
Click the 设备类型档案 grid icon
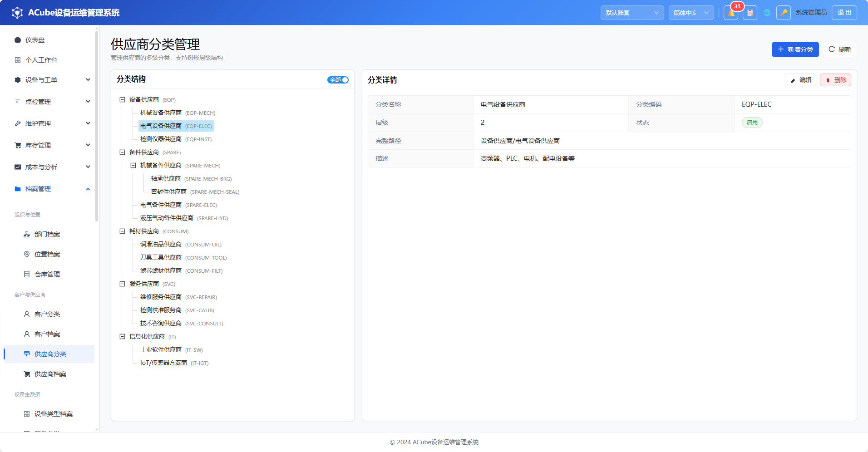click(x=27, y=414)
